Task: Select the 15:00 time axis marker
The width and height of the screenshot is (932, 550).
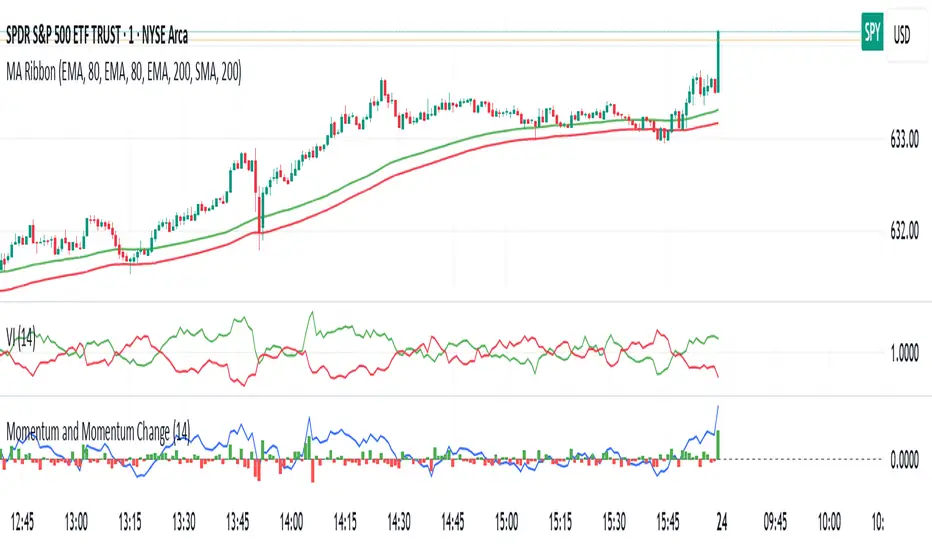Action: point(506,522)
